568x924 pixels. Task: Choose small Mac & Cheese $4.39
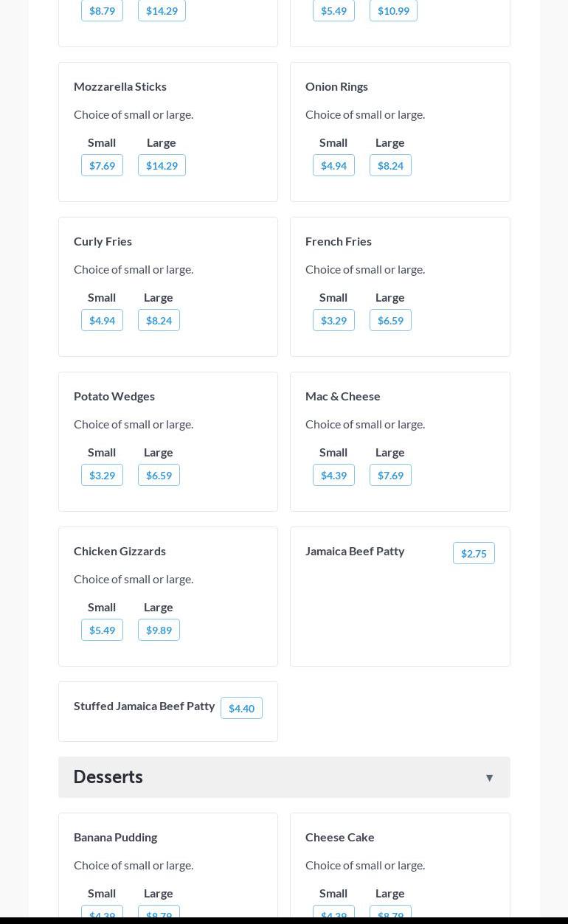pos(333,475)
